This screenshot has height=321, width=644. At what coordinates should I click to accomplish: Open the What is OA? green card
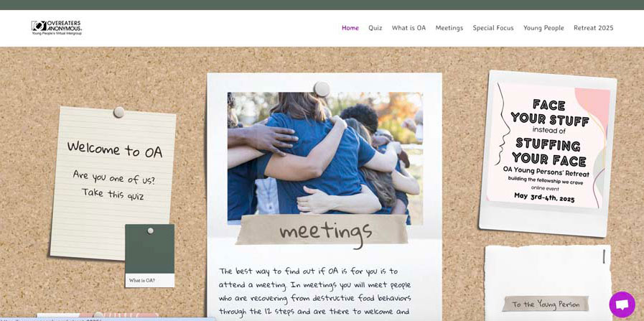pyautogui.click(x=150, y=256)
